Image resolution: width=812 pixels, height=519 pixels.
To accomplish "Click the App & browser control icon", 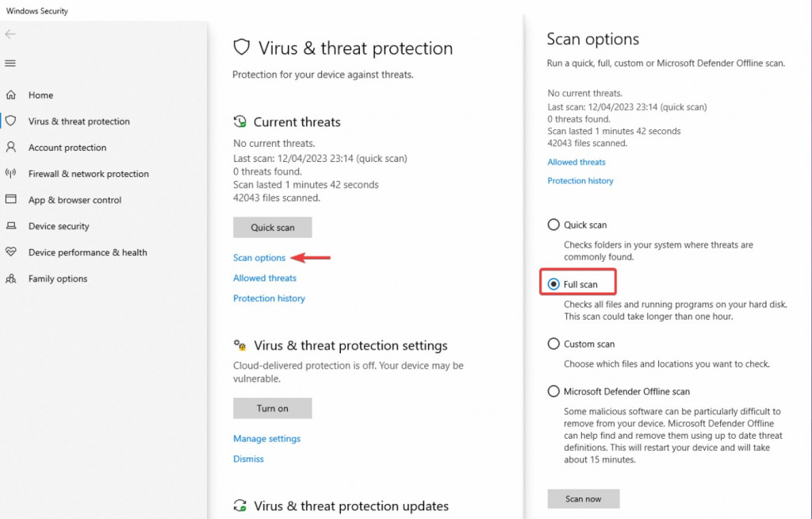I will 11,200.
